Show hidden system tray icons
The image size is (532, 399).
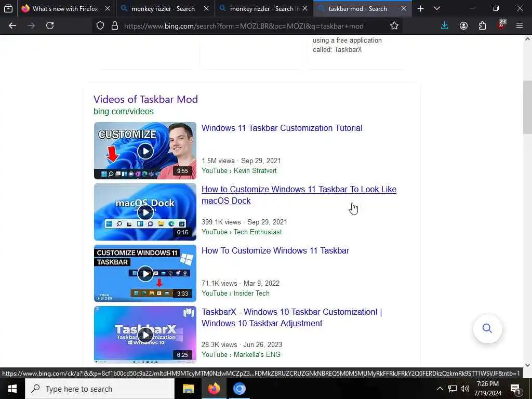click(x=440, y=389)
